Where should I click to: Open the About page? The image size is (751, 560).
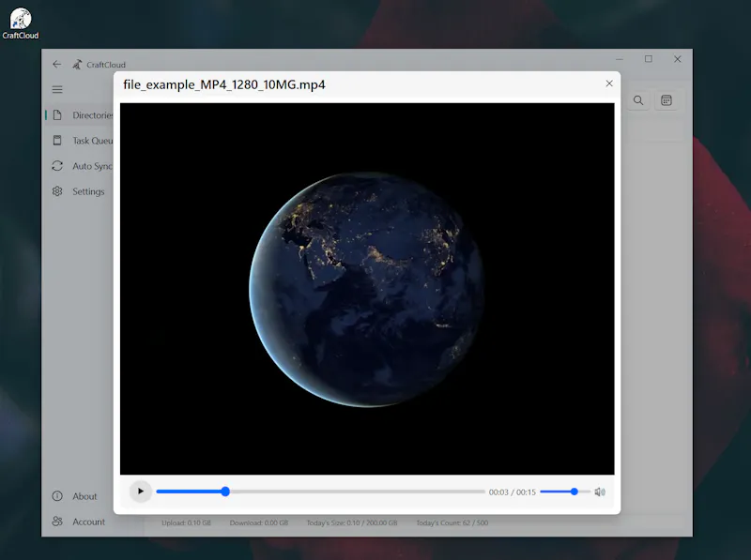point(80,496)
